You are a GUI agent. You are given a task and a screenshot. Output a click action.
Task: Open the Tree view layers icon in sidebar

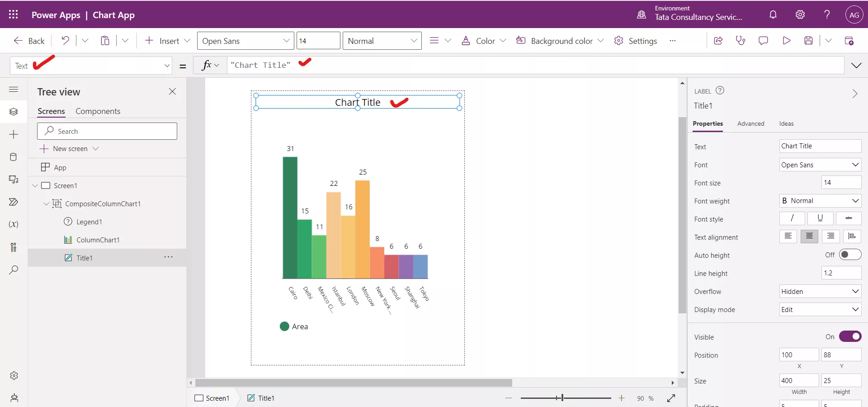tap(14, 112)
